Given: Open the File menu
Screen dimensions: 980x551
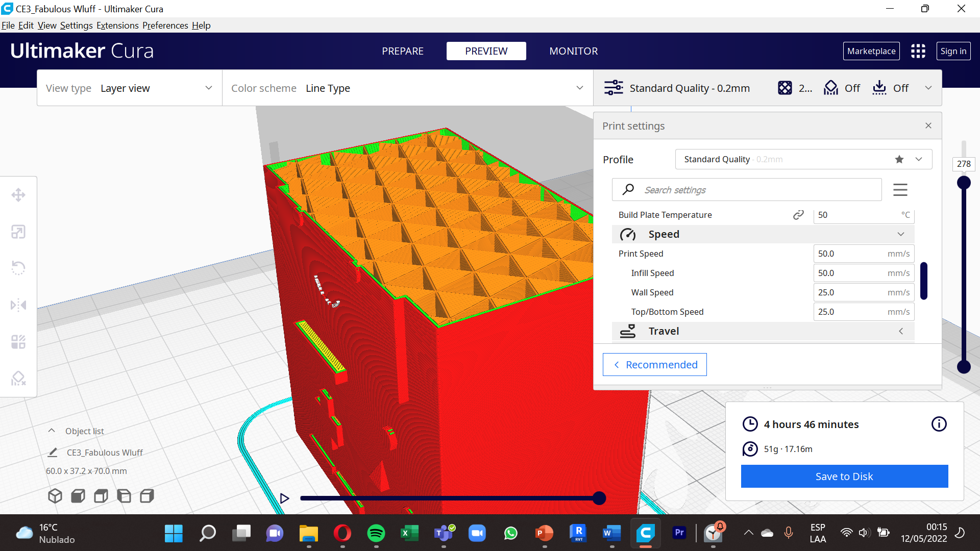Looking at the screenshot, I should click(x=8, y=26).
